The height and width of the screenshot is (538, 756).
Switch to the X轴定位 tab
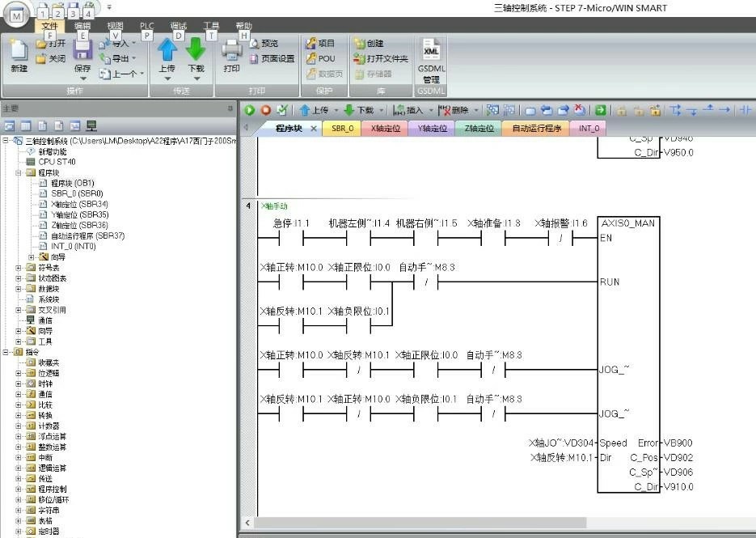coord(385,129)
